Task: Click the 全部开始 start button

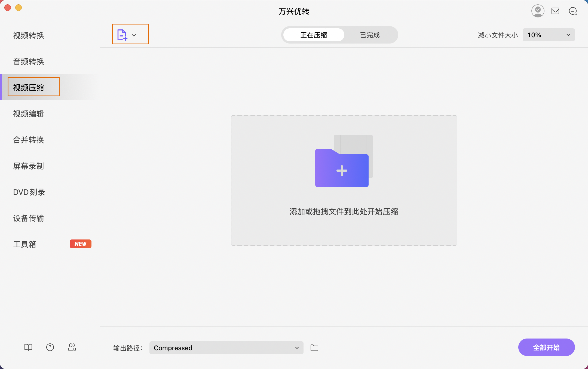Action: pyautogui.click(x=546, y=347)
